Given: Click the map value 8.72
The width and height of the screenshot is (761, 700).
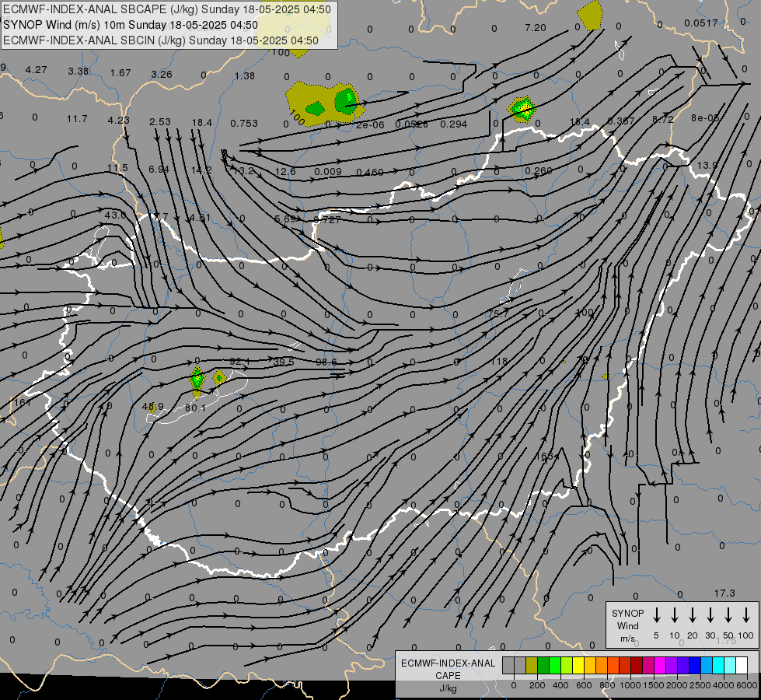Looking at the screenshot, I should point(662,120).
